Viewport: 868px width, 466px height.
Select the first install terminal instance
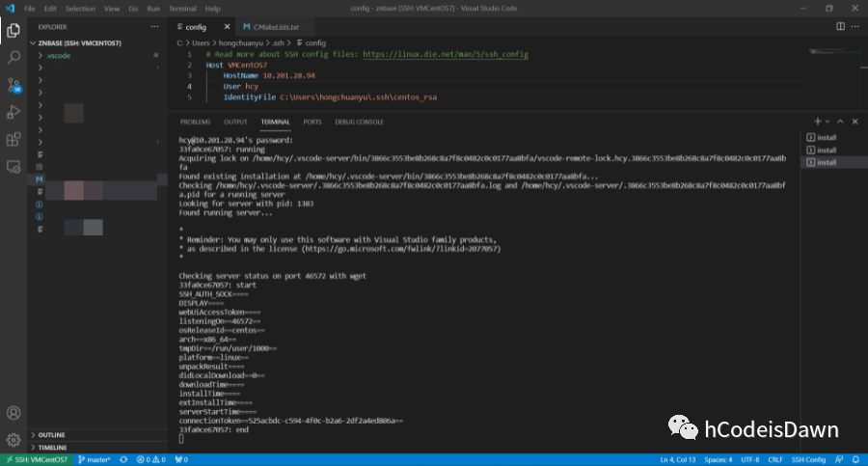coord(834,137)
